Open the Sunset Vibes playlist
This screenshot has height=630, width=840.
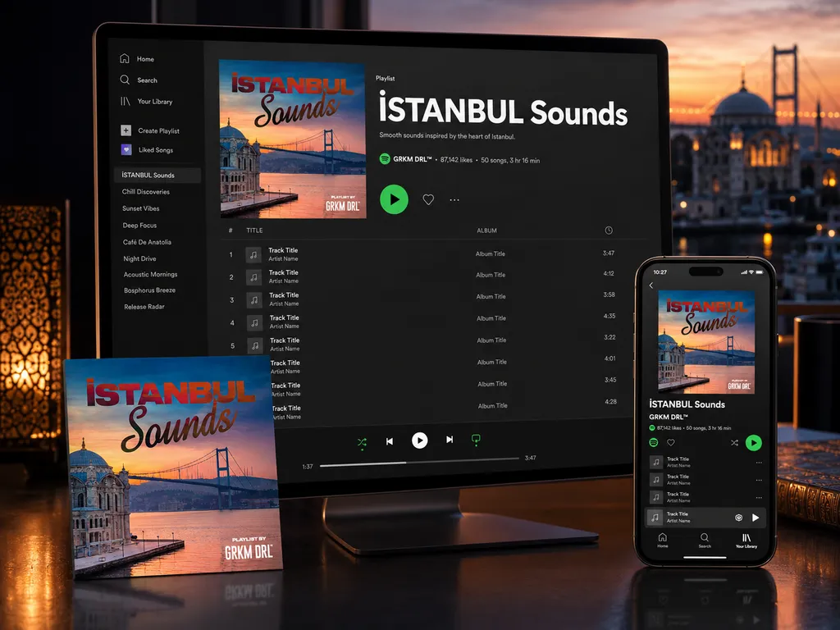click(141, 208)
